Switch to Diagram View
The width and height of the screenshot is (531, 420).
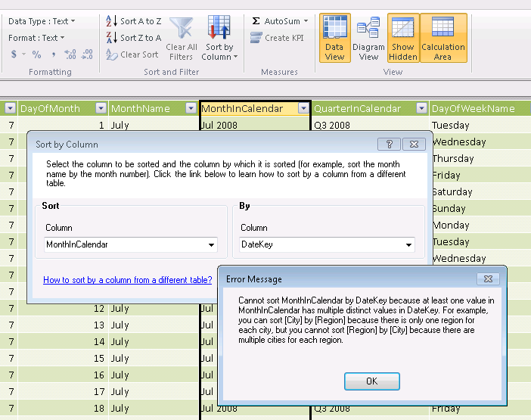click(x=368, y=38)
